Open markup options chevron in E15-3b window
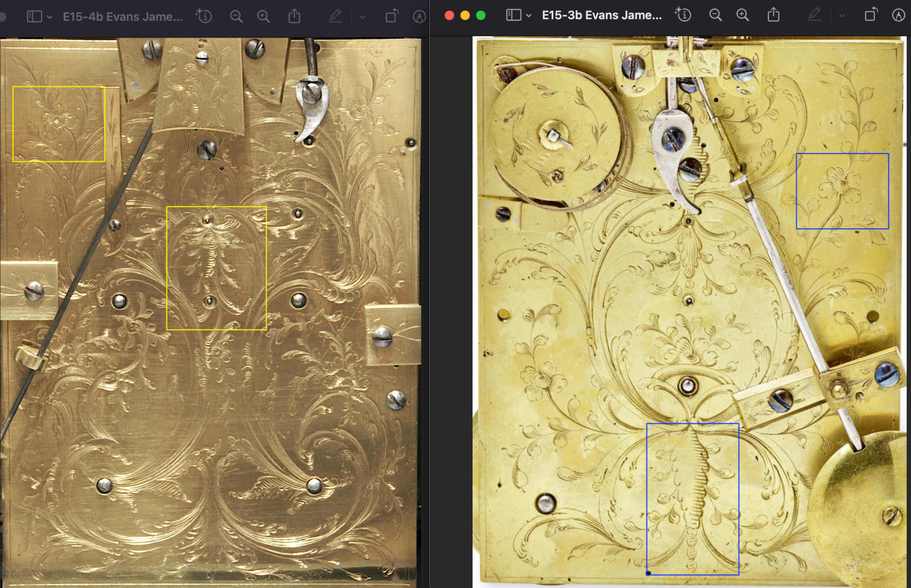 pos(842,16)
